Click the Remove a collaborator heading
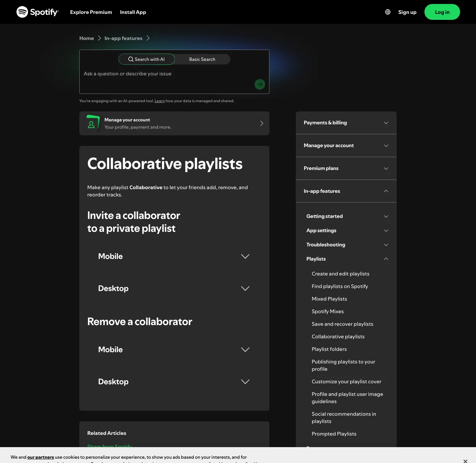 click(139, 321)
